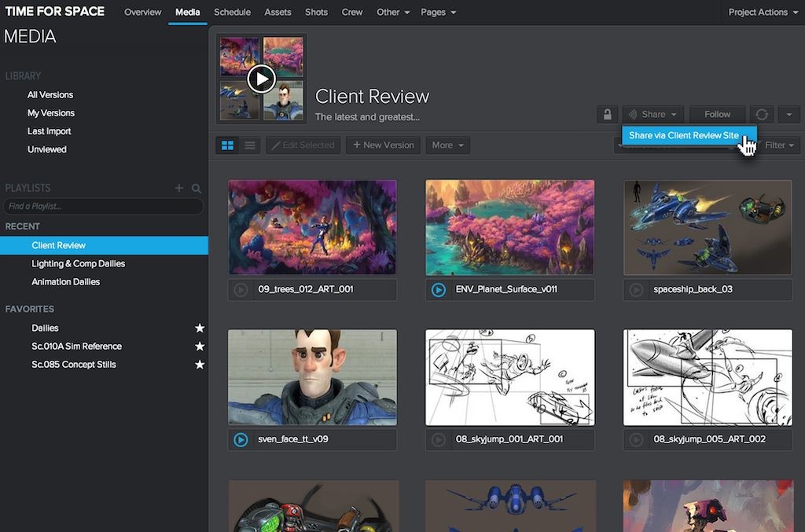Open the Shots tab
Viewport: 805px width, 532px height.
click(316, 13)
